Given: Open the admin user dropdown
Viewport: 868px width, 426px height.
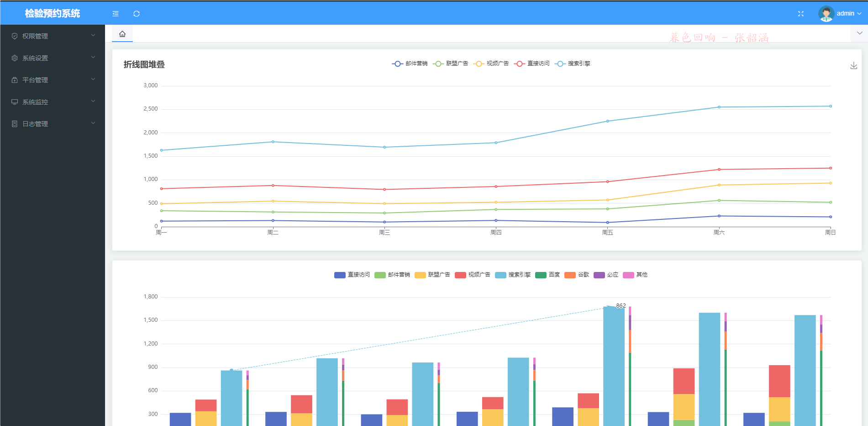Looking at the screenshot, I should point(840,14).
